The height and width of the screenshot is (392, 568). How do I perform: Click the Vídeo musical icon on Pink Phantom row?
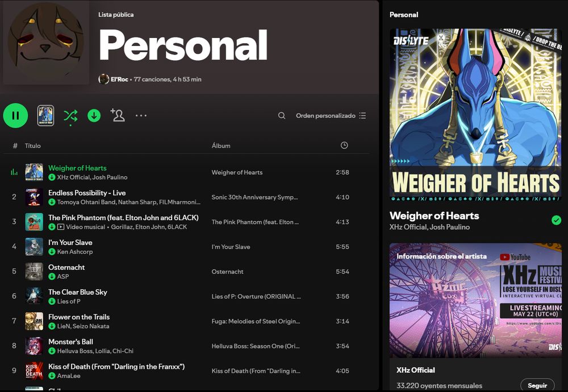point(61,227)
